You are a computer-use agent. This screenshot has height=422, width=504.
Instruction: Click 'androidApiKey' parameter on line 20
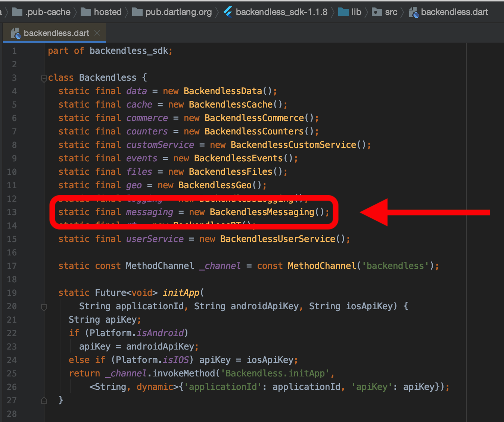[265, 306]
